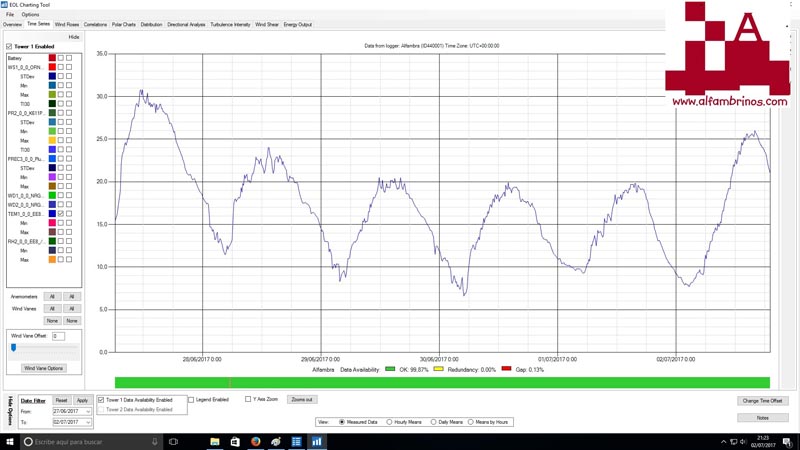Open the blue list app taskbar icon
800x450 pixels.
point(296,442)
